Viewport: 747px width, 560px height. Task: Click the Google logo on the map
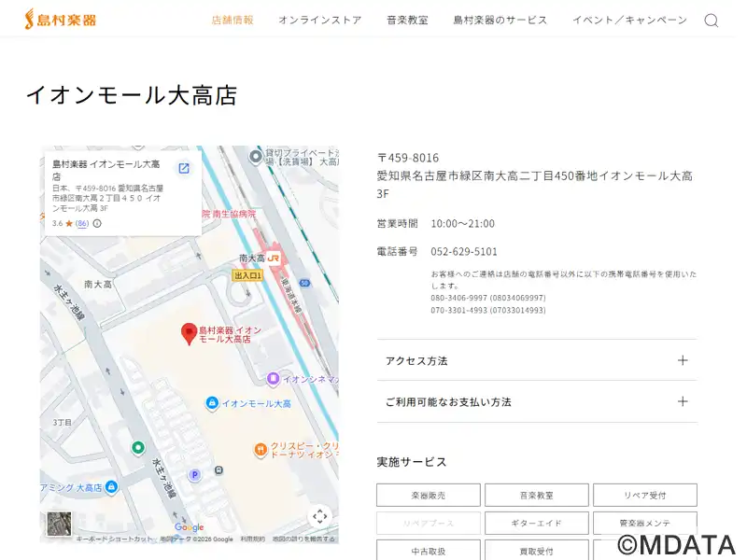[x=190, y=527]
